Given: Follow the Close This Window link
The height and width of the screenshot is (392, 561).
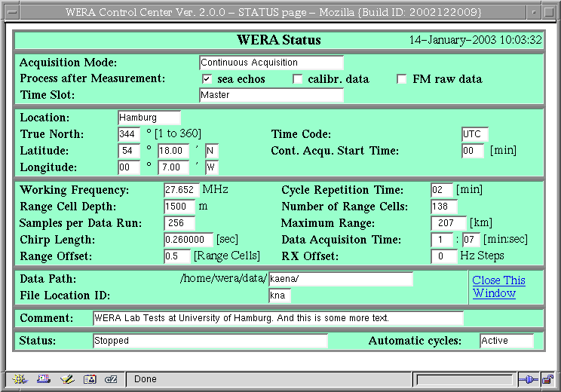Looking at the screenshot, I should click(498, 286).
